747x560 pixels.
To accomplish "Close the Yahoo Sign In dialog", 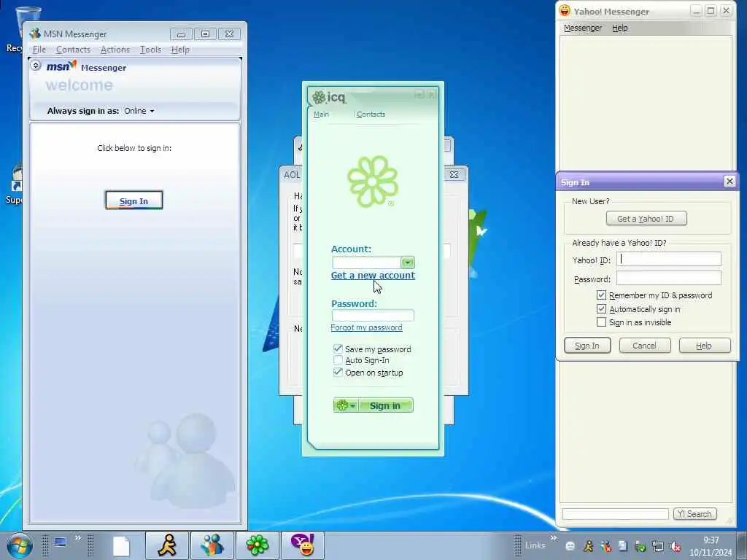I will (x=729, y=182).
